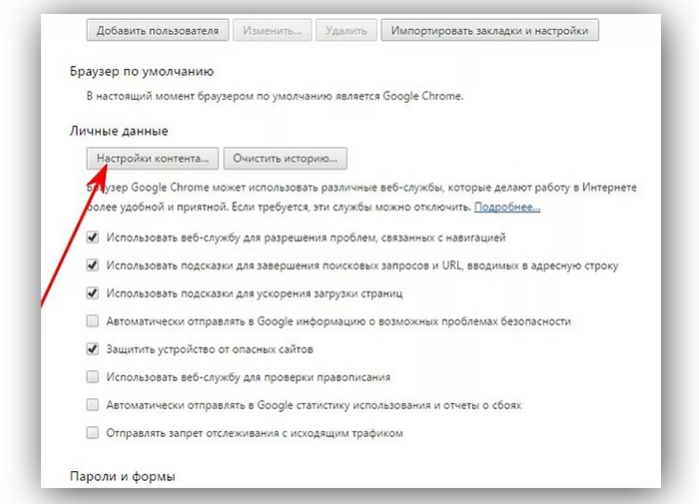This screenshot has height=504, width=699.
Task: Click the 'Личные данные' section heading
Action: coord(119,131)
